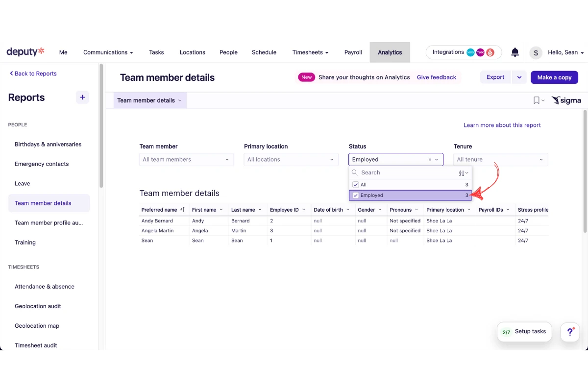This screenshot has height=392, width=588.
Task: Click Learn more about this report
Action: tap(502, 125)
